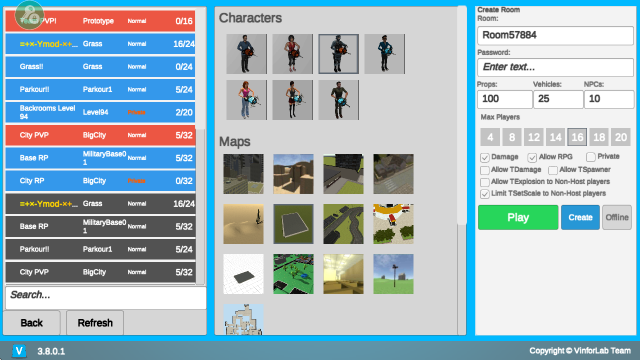Choose the flat gray platform on grass map
The image size is (640, 360).
[293, 224]
